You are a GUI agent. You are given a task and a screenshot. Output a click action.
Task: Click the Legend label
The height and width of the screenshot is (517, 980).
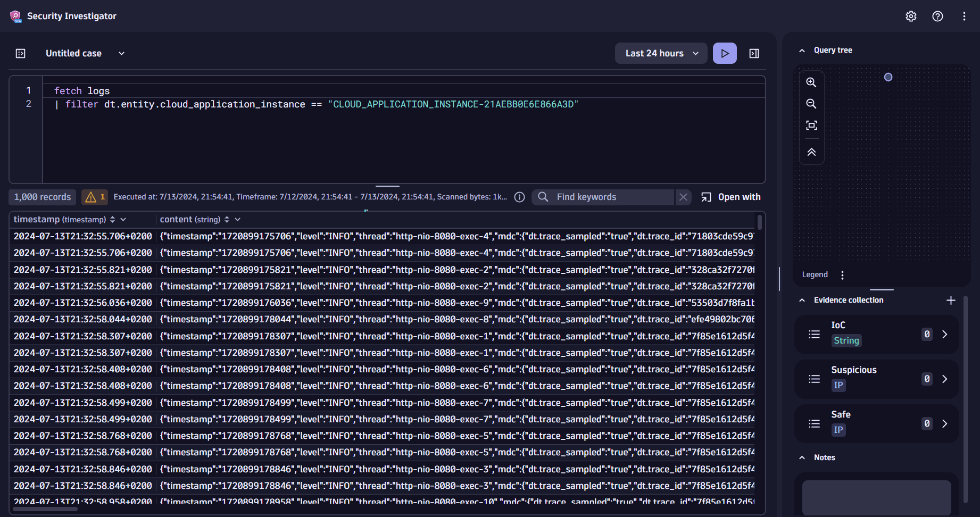815,275
